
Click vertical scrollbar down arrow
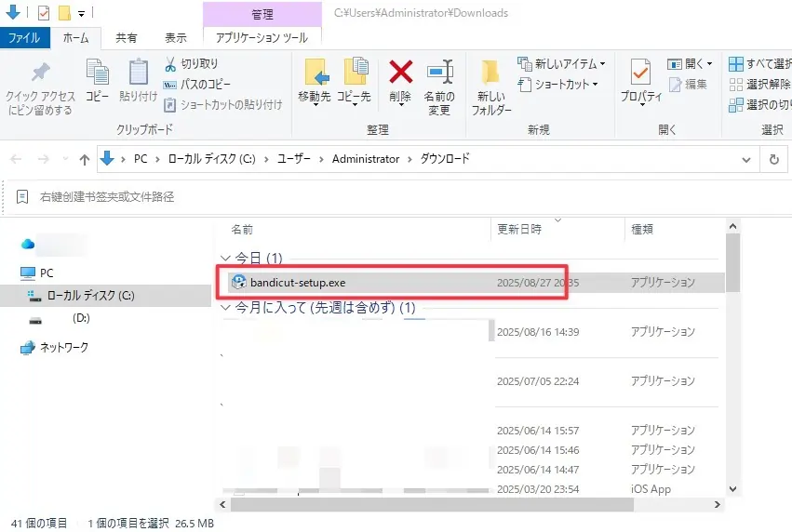pyautogui.click(x=733, y=489)
